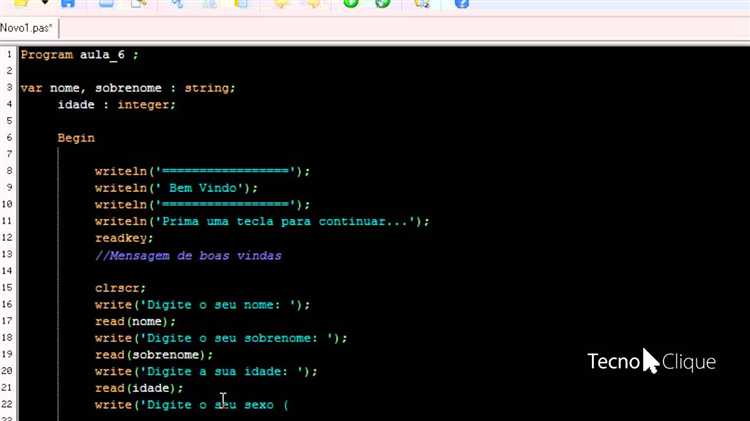Open help with the blue question mark icon
This screenshot has height=421, width=750.
click(462, 4)
